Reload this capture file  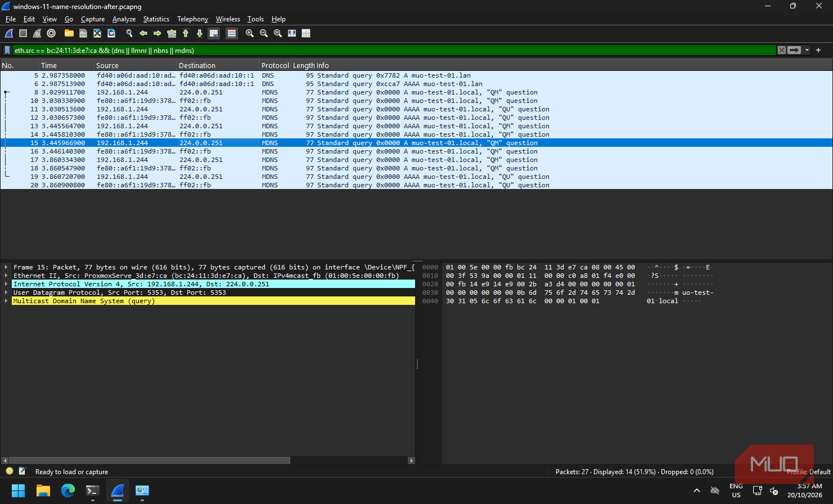111,33
